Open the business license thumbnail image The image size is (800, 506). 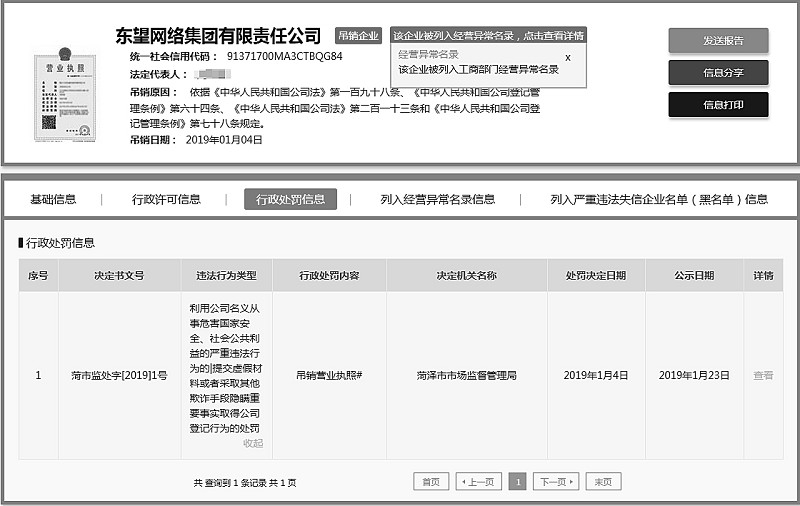tap(65, 95)
